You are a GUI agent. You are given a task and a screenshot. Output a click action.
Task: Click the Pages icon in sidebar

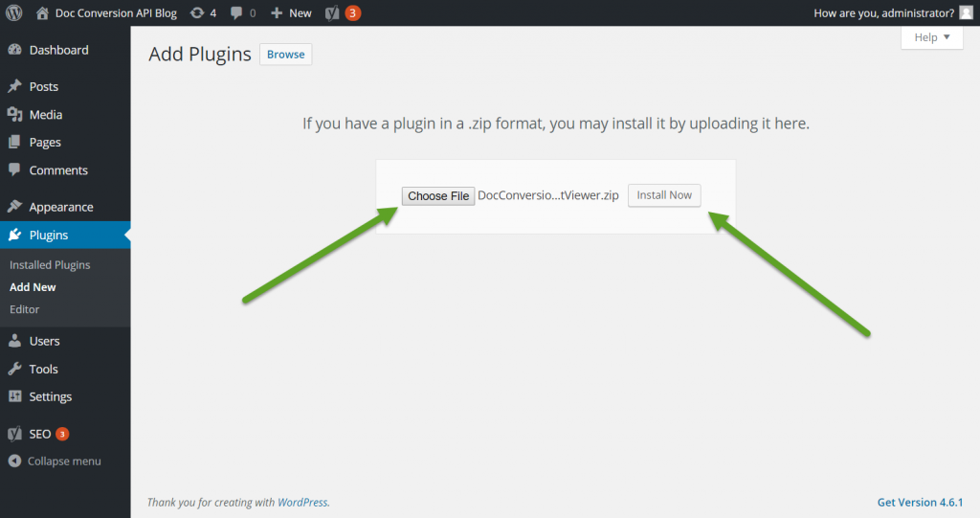[14, 142]
